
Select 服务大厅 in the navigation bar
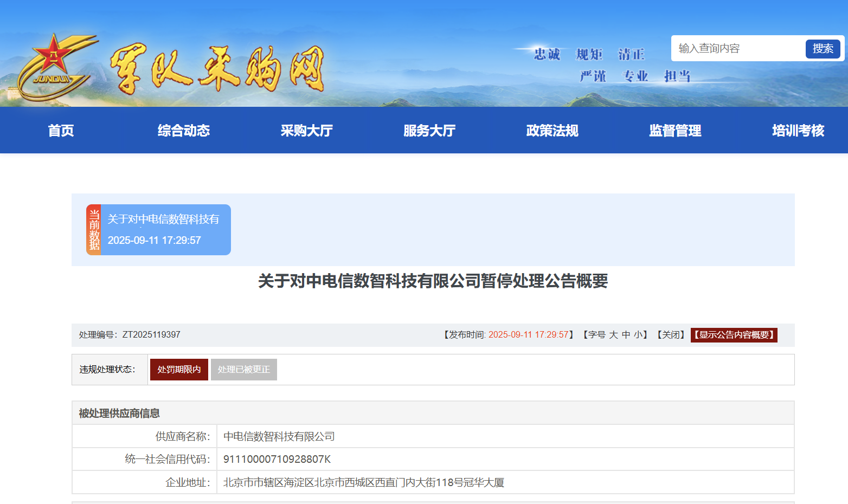(x=429, y=131)
